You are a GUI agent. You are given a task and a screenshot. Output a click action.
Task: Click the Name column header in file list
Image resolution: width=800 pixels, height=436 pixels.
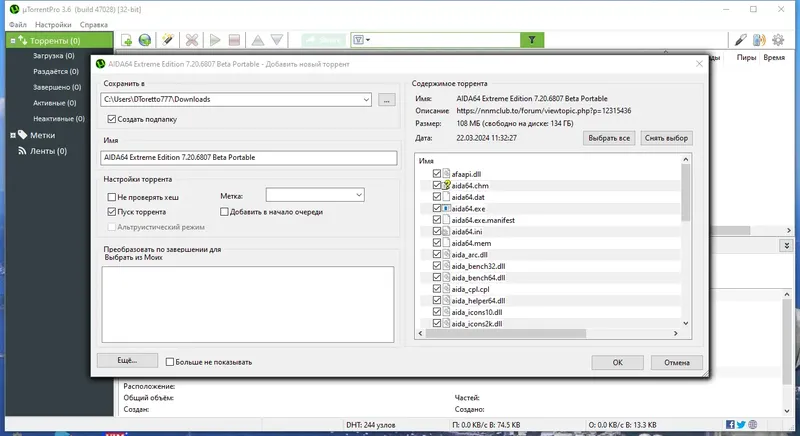pyautogui.click(x=426, y=161)
